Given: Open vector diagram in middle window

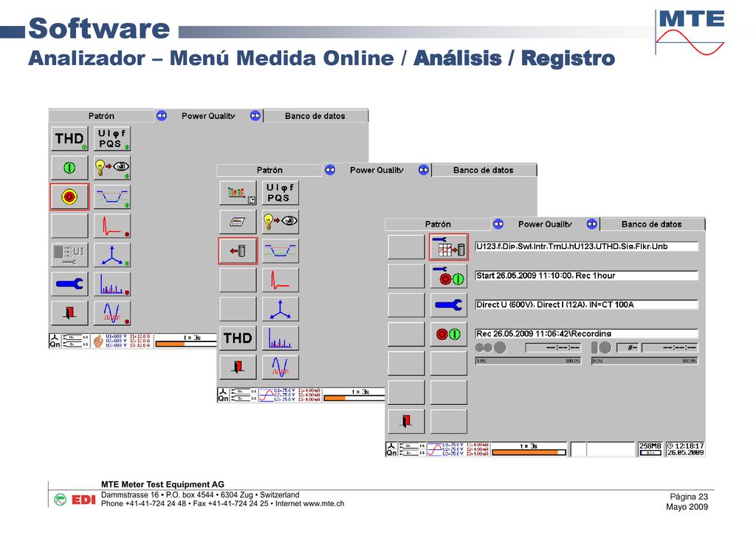Looking at the screenshot, I should [x=280, y=309].
